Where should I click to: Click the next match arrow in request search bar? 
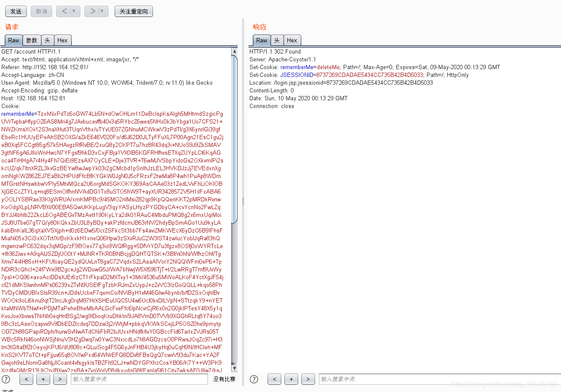pyautogui.click(x=60, y=379)
